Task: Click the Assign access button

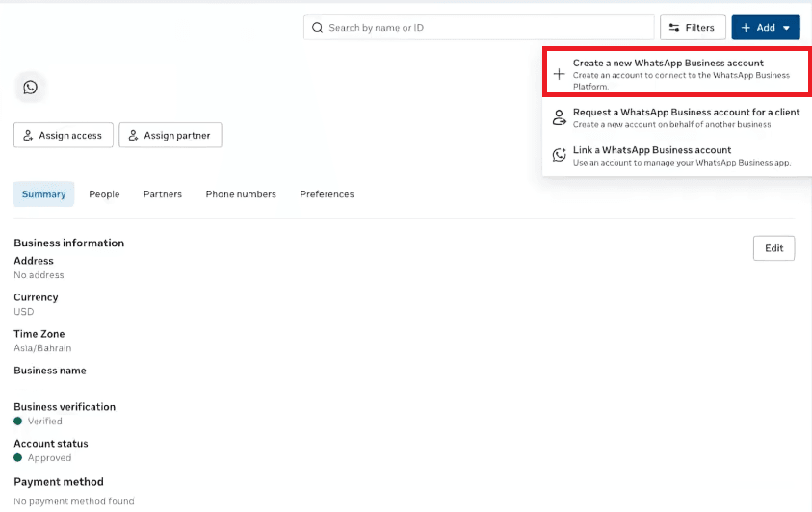Action: tap(64, 135)
